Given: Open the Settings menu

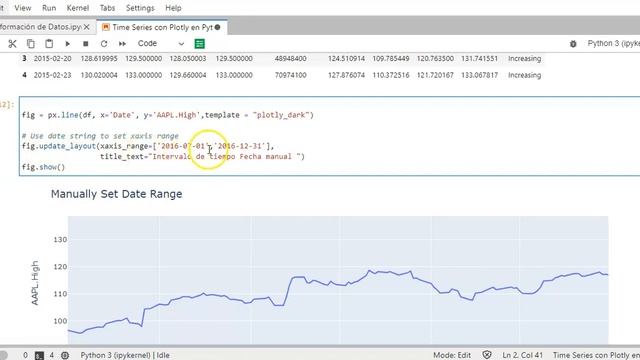Looking at the screenshot, I should tap(140, 8).
